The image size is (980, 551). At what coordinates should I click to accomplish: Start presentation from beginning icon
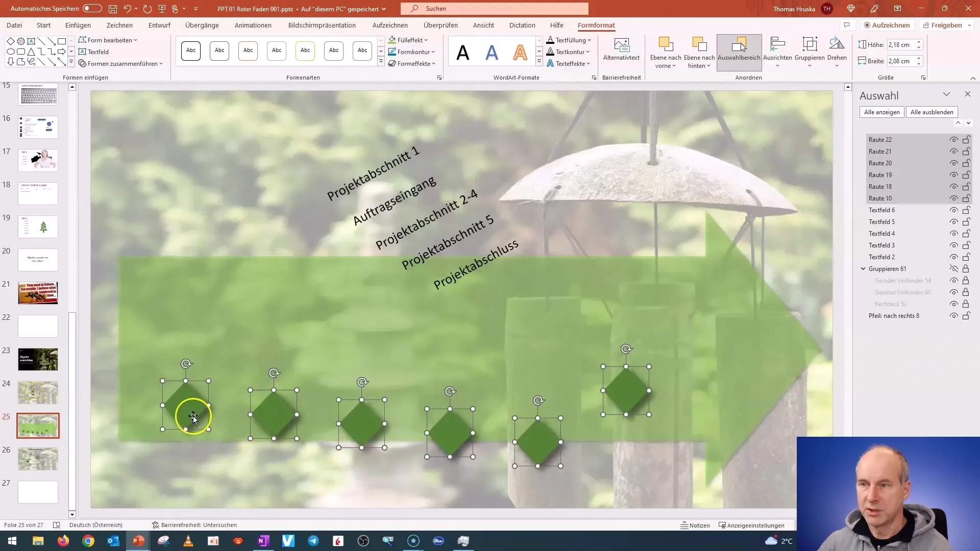(162, 9)
